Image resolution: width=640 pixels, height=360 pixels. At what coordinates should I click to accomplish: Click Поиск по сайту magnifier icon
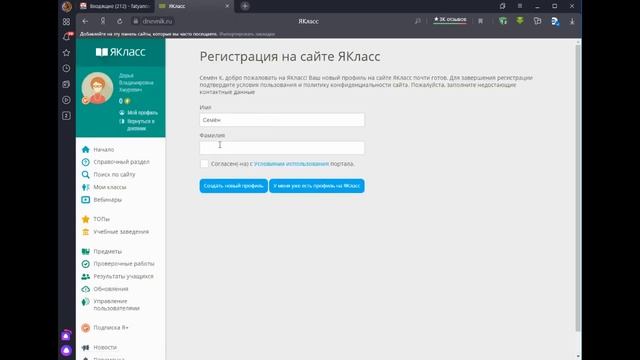pyautogui.click(x=85, y=175)
